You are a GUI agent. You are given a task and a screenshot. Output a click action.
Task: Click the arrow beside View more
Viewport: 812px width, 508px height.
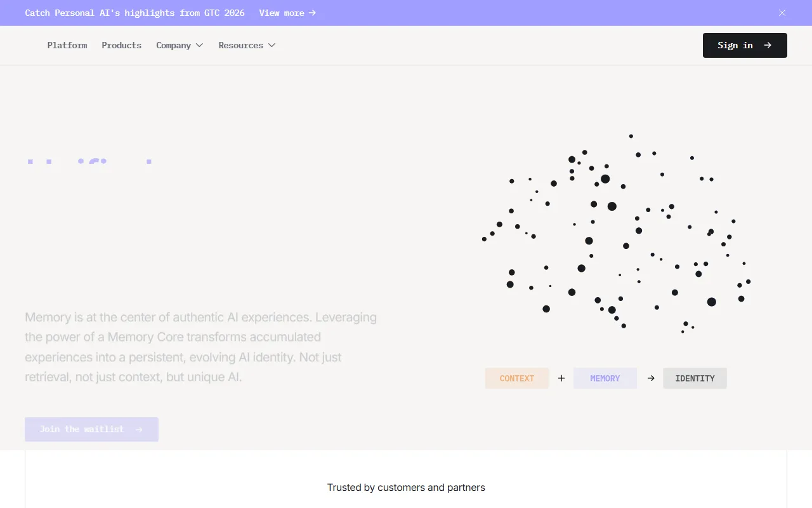pos(312,13)
